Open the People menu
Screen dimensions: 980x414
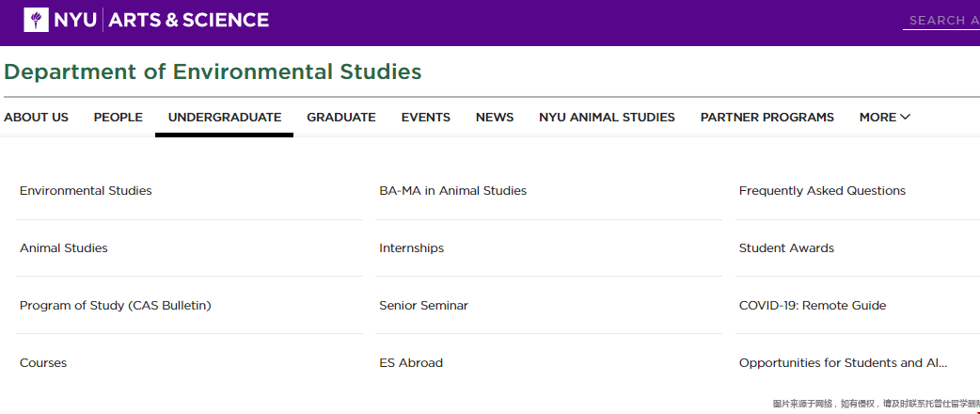click(119, 117)
